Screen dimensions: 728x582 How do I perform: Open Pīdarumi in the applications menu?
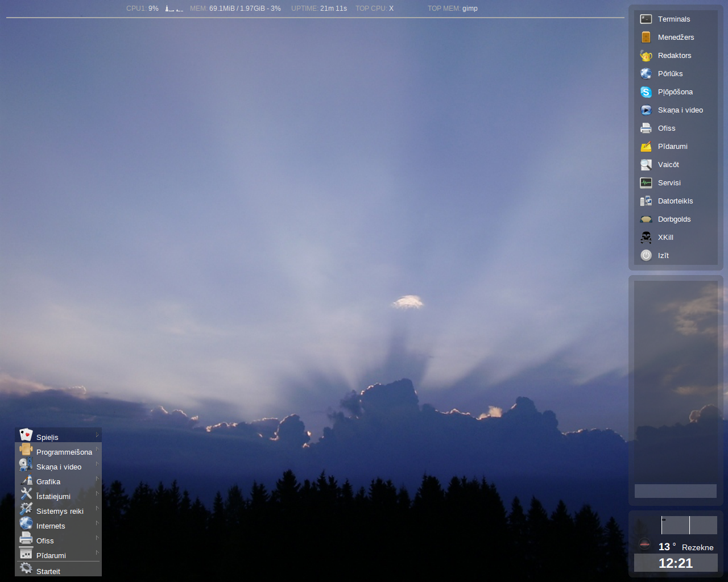click(58, 554)
